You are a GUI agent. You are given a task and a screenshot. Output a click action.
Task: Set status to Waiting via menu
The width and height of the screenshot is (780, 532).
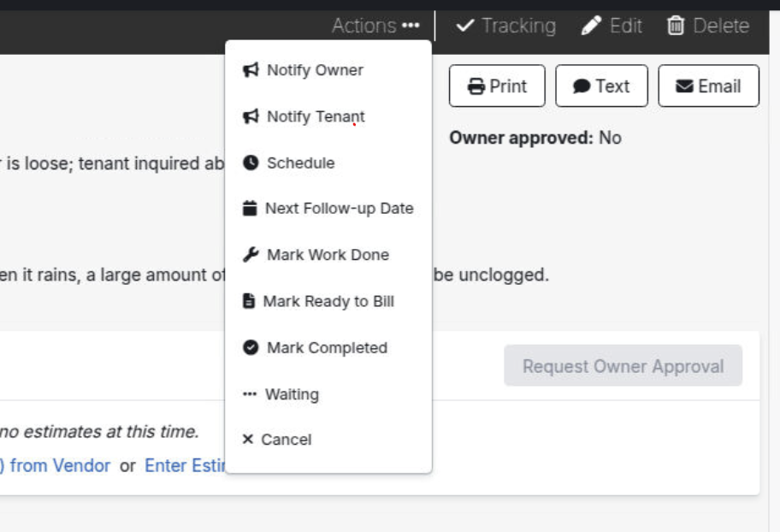[x=328, y=393]
